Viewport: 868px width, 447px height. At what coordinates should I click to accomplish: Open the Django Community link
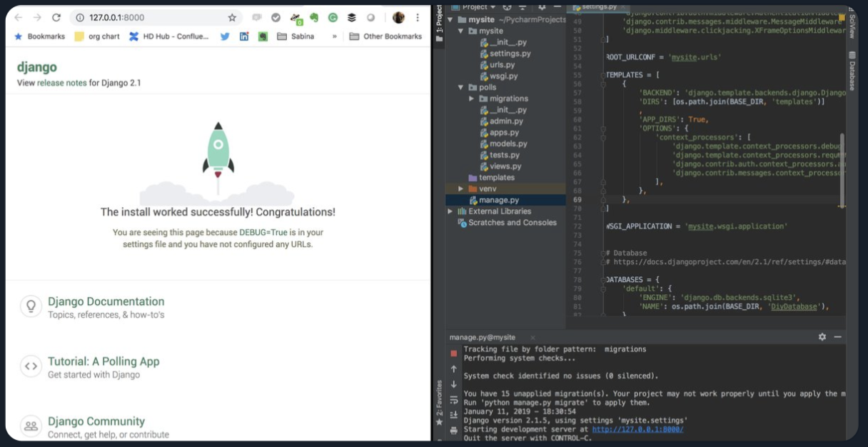click(96, 421)
